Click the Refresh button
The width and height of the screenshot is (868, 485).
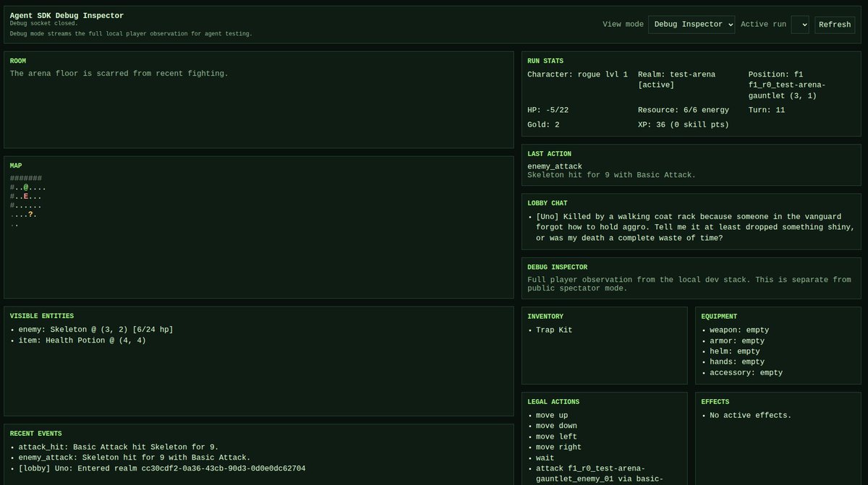835,25
